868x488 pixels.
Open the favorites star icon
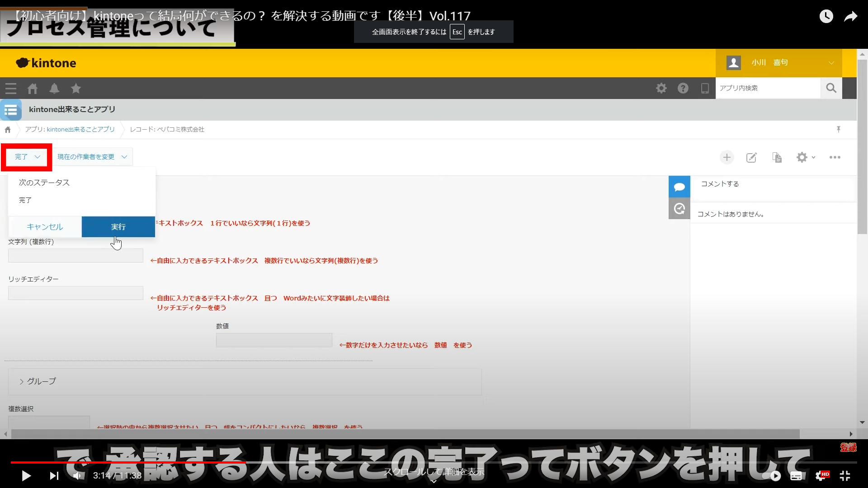tap(76, 89)
